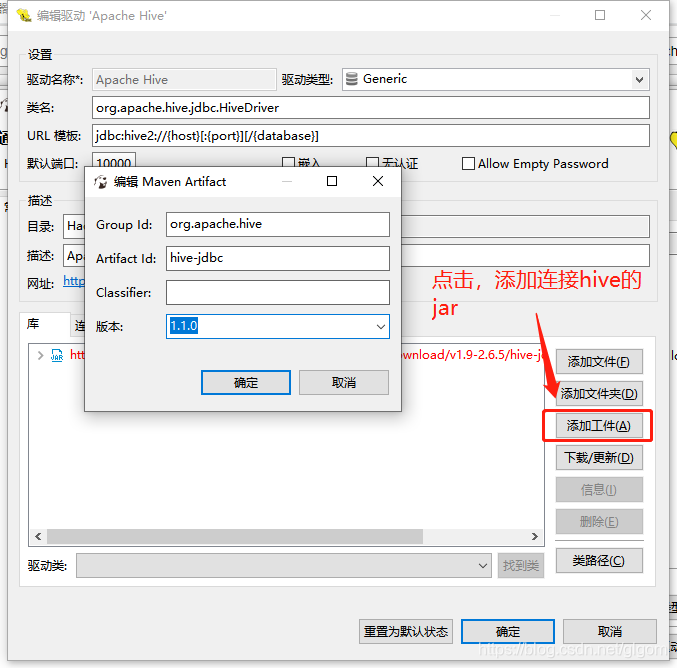Click the 添加工件(A) add artifact button
This screenshot has width=677, height=668.
tap(599, 426)
